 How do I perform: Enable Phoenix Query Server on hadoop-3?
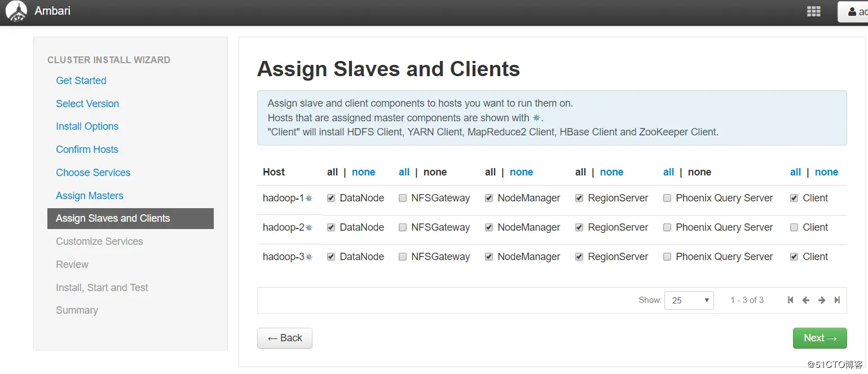[667, 257]
